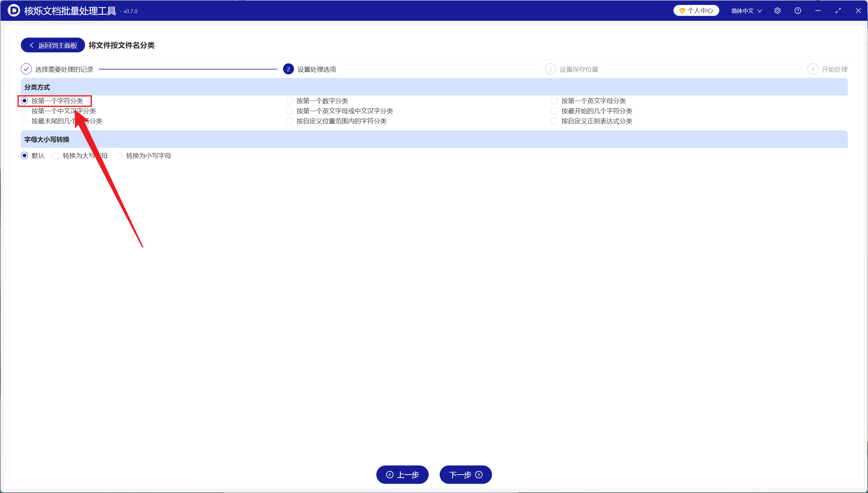The width and height of the screenshot is (868, 493).
Task: Select 按自定义位置范围内的字符分类 option
Action: [x=336, y=121]
